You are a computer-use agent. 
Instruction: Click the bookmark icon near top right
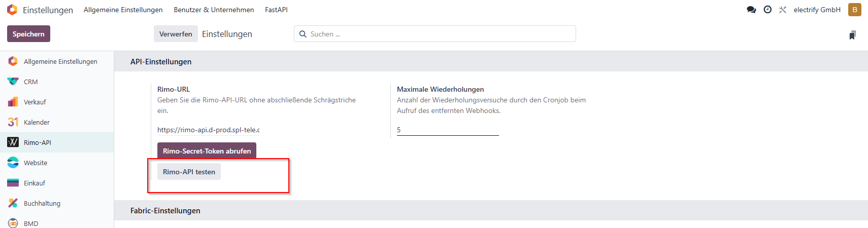coord(853,34)
